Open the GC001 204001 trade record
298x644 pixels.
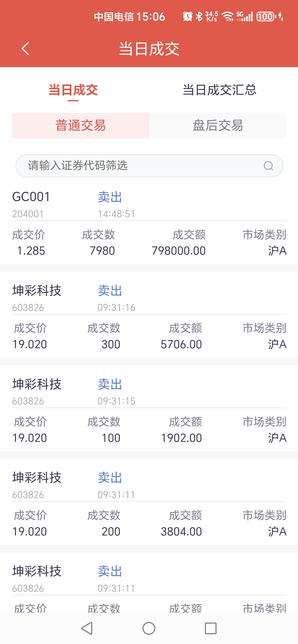(149, 224)
